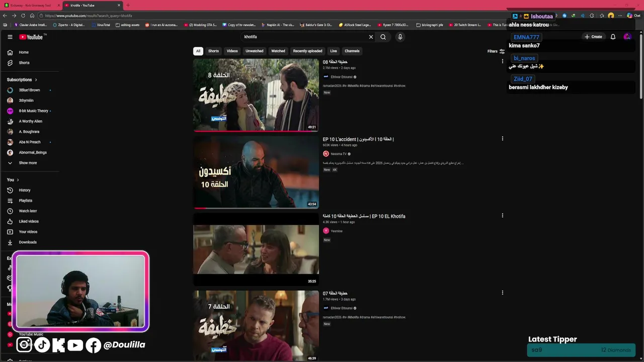
Task: Open Yesmine channel avatar
Action: 326,231
